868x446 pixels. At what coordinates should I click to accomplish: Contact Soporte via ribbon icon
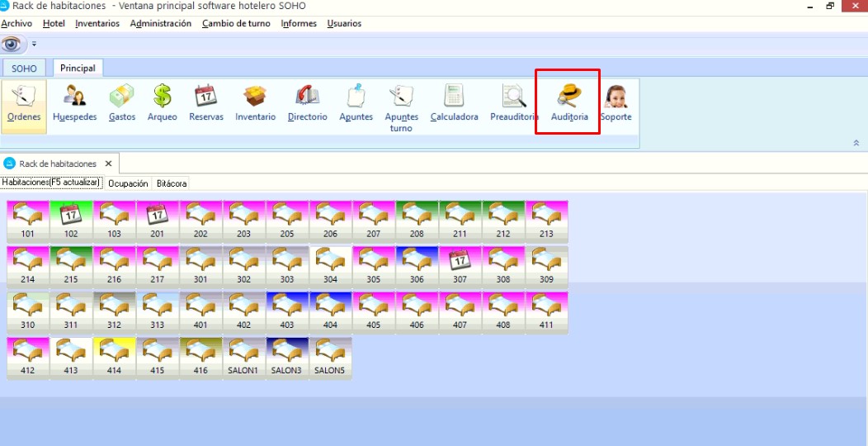(x=616, y=104)
